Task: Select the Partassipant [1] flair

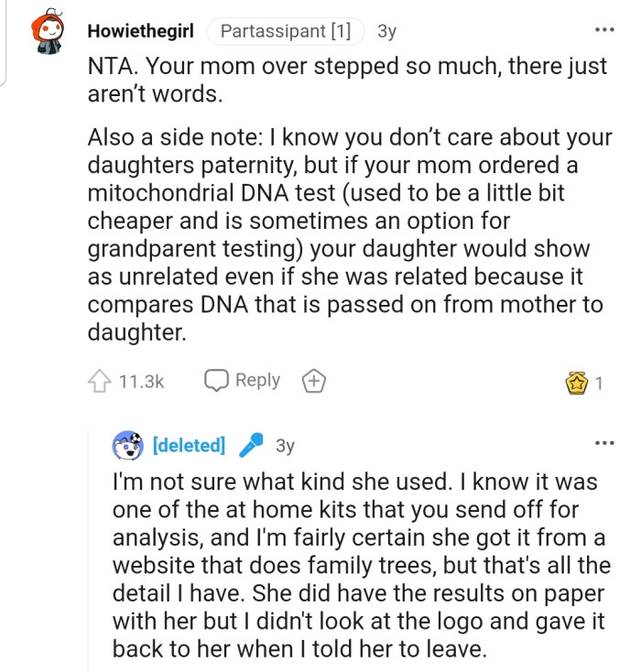Action: 286,31
